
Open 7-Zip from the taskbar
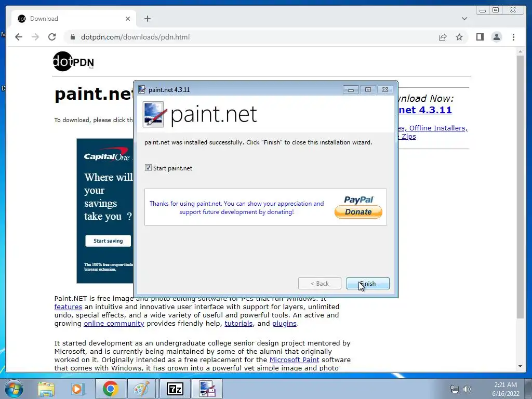click(x=175, y=389)
